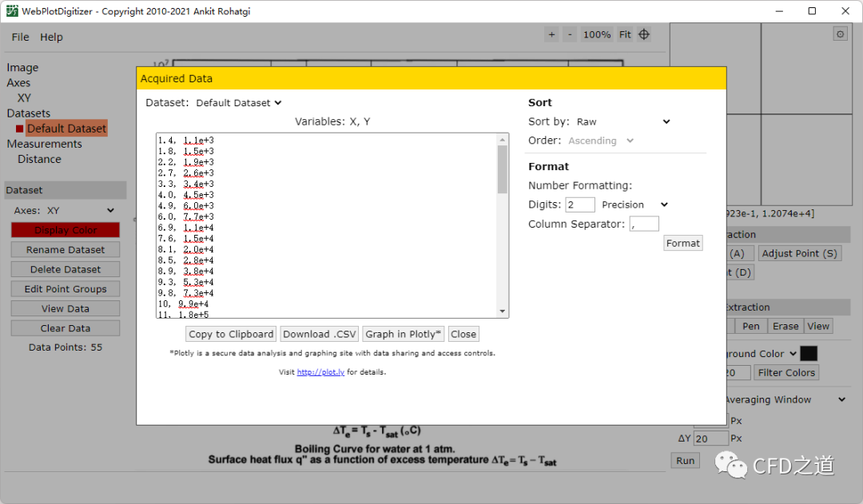Image resolution: width=863 pixels, height=504 pixels.
Task: Click the WebPlotDigitizer app logo icon
Action: (12, 11)
